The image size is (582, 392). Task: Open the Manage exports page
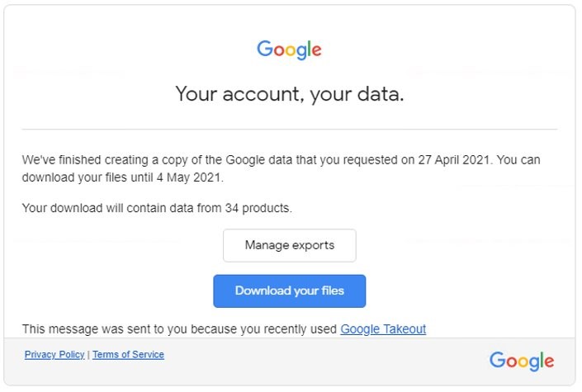pos(289,245)
